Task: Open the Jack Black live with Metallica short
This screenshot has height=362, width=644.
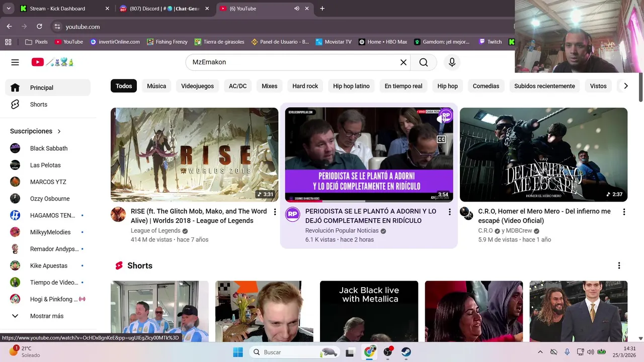Action: click(369, 312)
